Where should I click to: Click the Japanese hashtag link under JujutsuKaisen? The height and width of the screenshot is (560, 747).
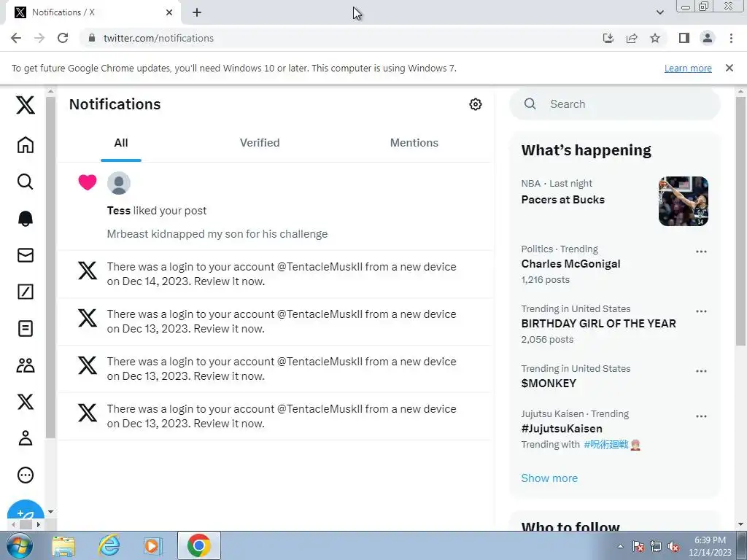[x=606, y=445]
